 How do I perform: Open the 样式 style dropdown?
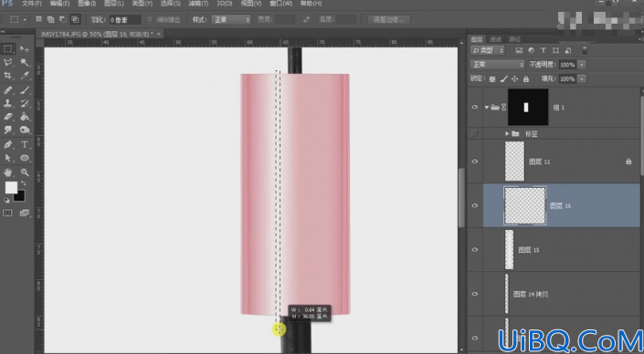click(231, 19)
